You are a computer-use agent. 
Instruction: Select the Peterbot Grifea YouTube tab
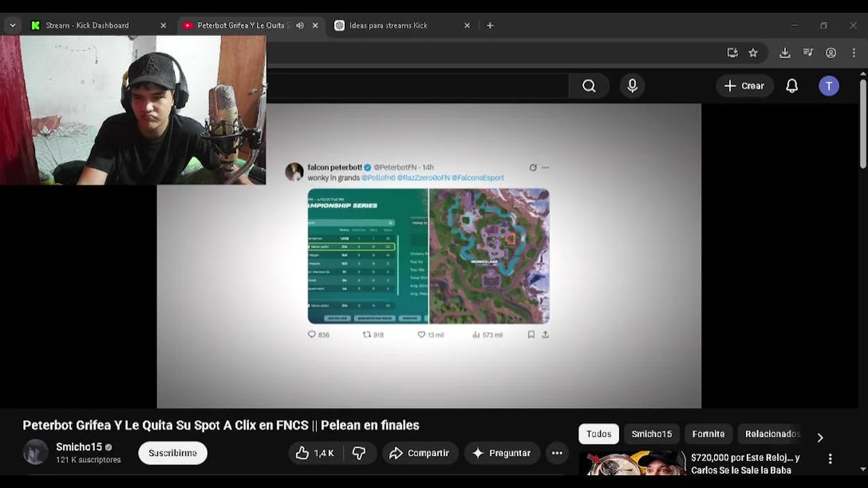pos(237,25)
